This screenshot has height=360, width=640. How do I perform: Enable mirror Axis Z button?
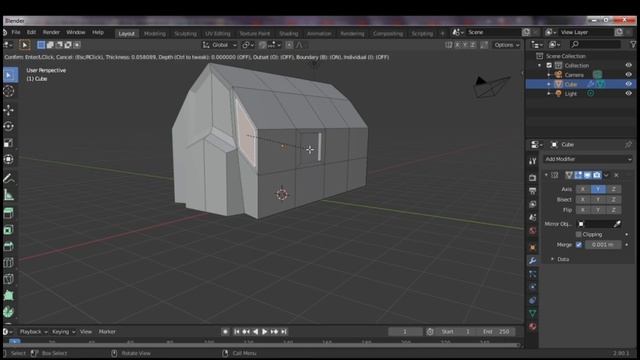click(x=613, y=189)
